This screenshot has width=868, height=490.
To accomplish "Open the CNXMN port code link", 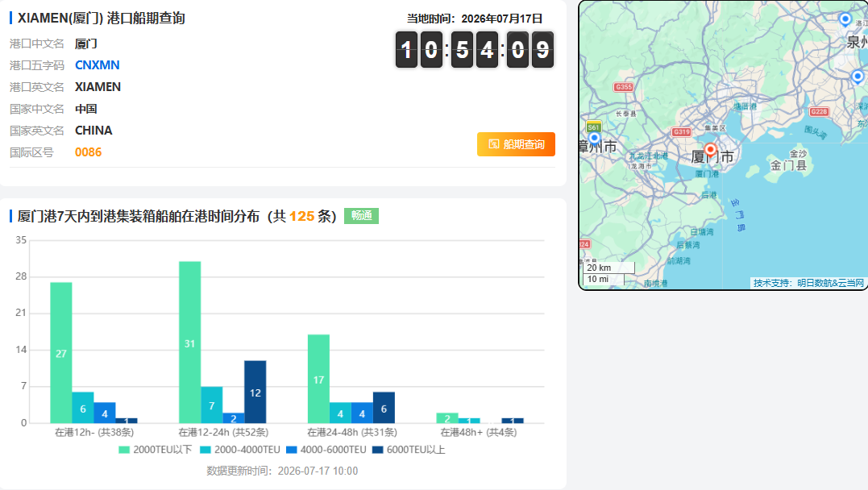I will click(x=98, y=64).
